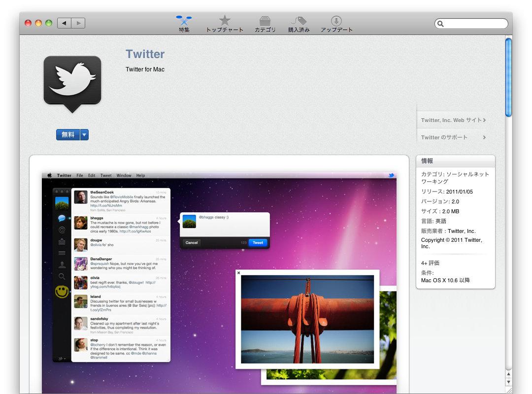532x394 pixels.
Task: Click theSeanCook's tweet avatar
Action: (x=81, y=197)
